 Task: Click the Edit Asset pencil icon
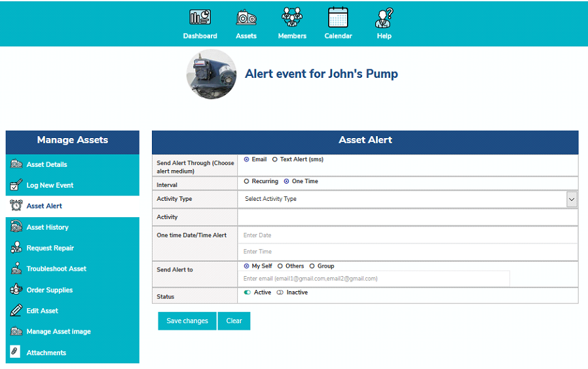click(16, 311)
